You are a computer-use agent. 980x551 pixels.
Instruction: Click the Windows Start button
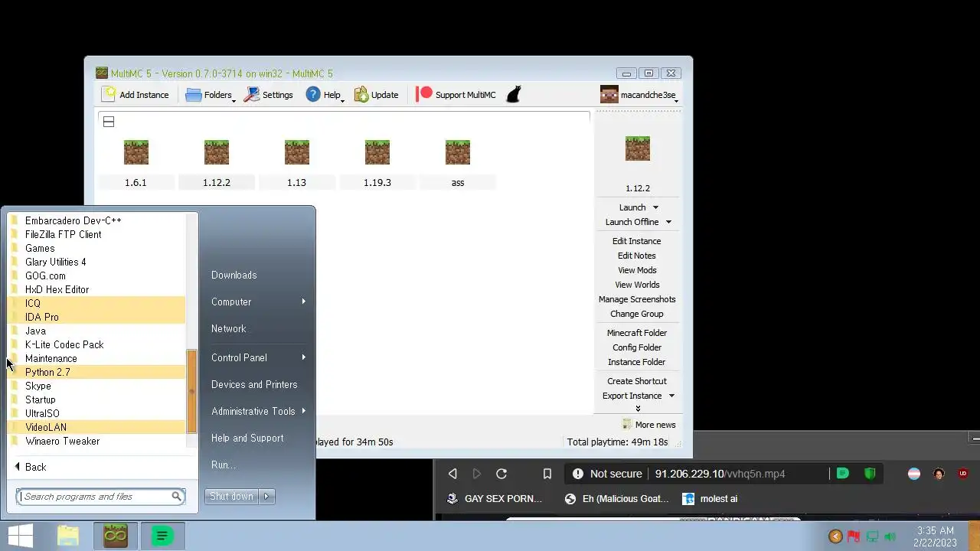click(x=20, y=536)
